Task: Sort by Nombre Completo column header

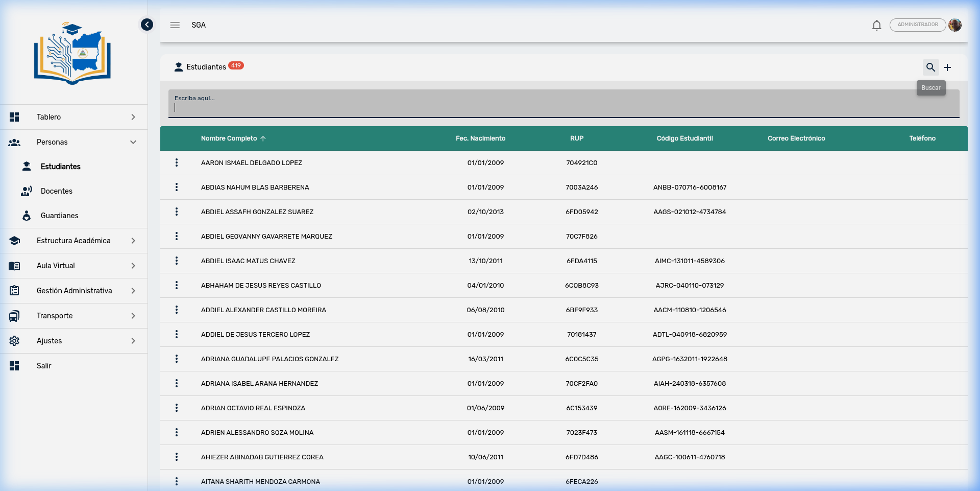Action: (229, 138)
